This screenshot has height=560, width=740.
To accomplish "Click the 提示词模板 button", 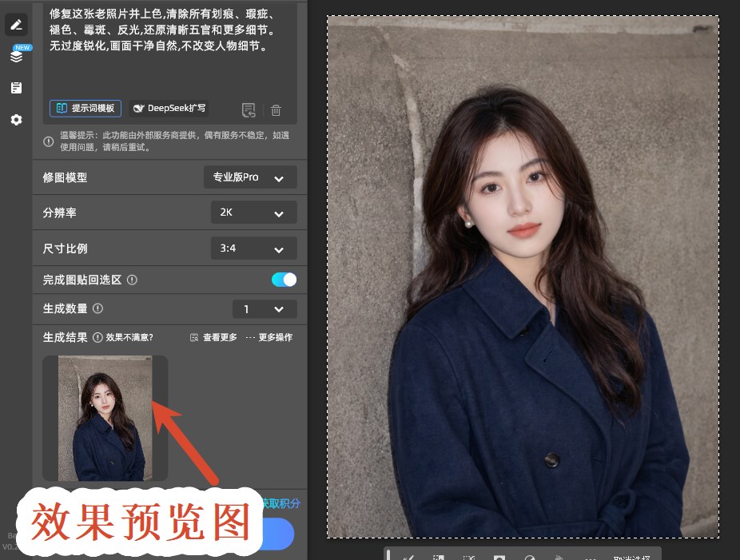I will coord(86,108).
